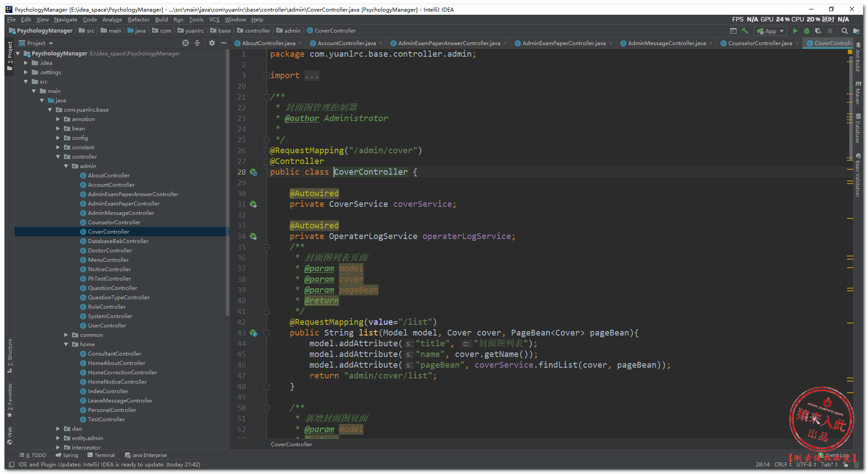This screenshot has height=474, width=868.
Task: Open the Terminal tool window button
Action: pos(102,455)
